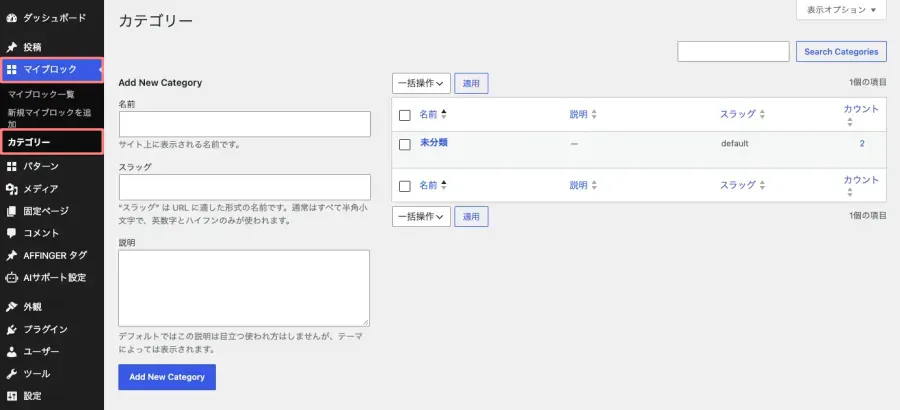Open the bottom 一括操作 dropdown

click(x=421, y=216)
